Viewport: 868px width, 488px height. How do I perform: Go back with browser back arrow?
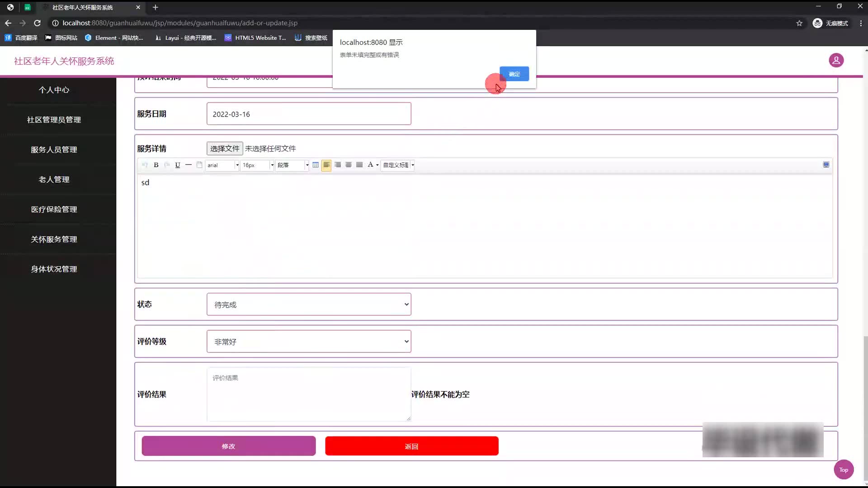click(8, 23)
